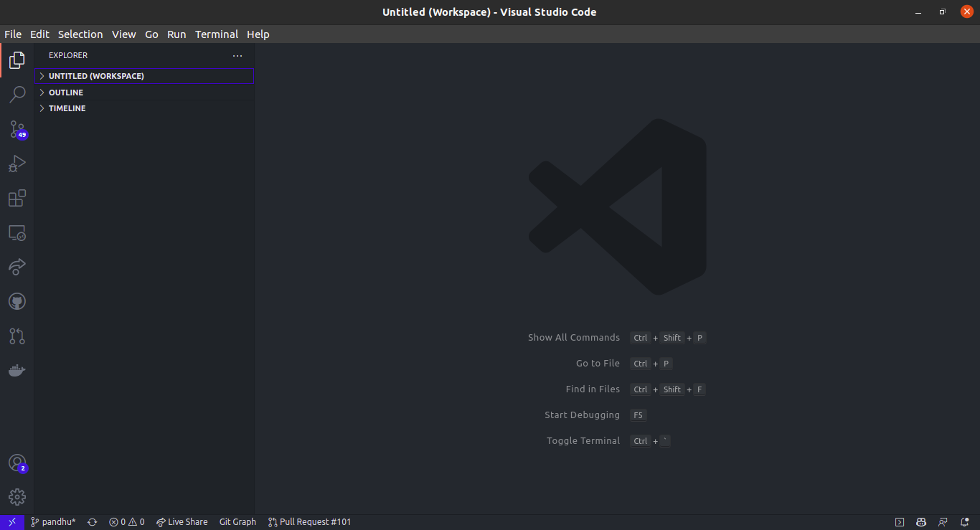Expand the OUTLINE section

(x=144, y=93)
